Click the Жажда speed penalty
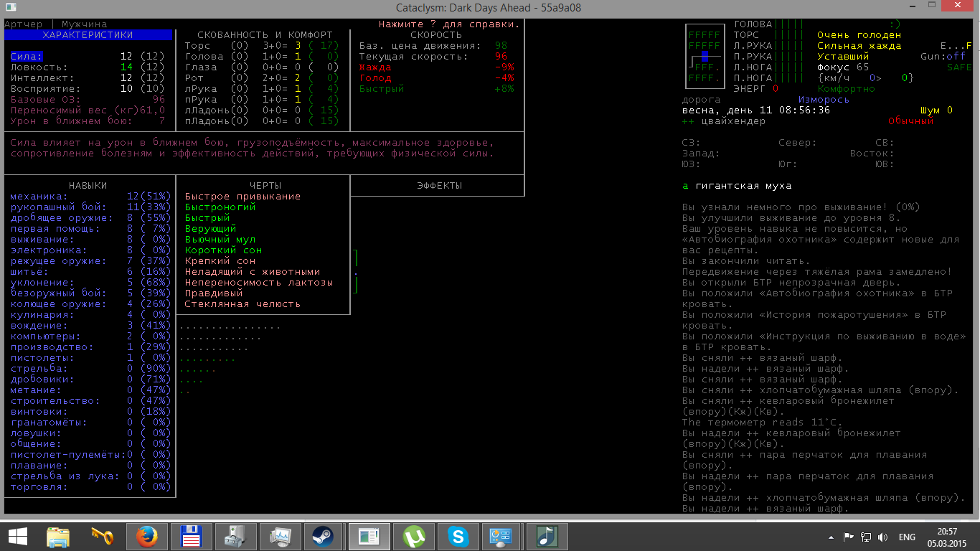Viewport: 980px width, 551px height. pyautogui.click(x=436, y=67)
